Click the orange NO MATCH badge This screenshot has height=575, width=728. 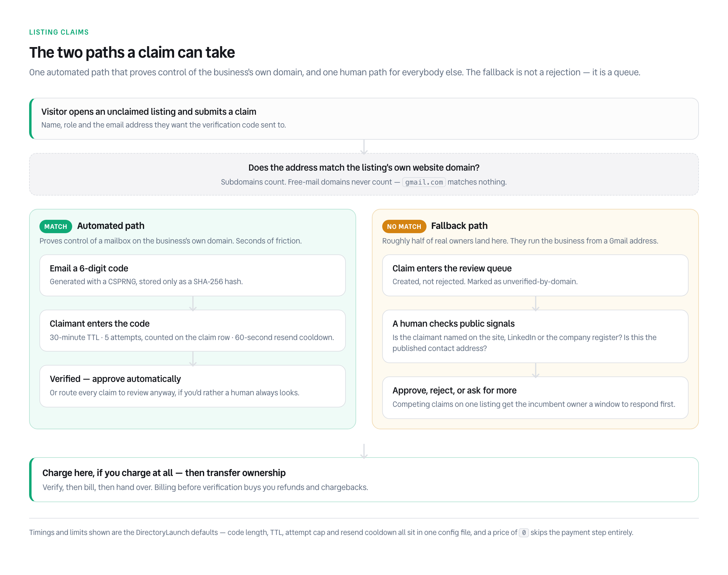[404, 226]
